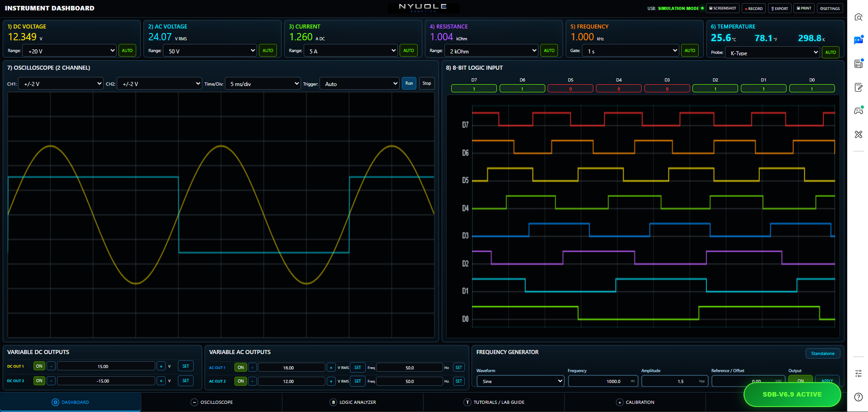The image size is (868, 412).
Task: Decrease AC OUT 2 voltage with minus
Action: coord(253,381)
